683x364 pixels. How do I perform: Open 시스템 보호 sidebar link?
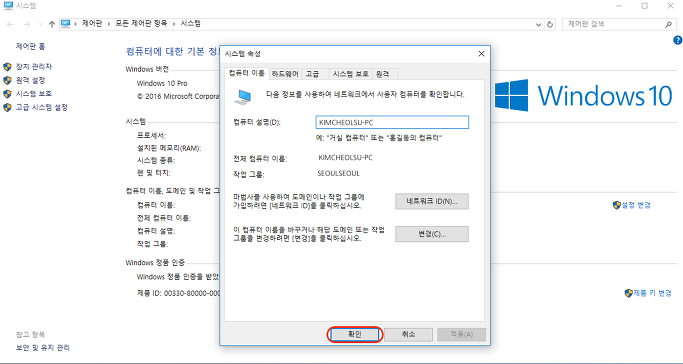34,94
